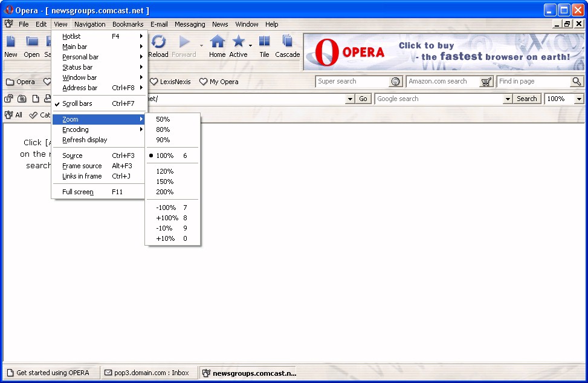Open the Bookmarks menu
This screenshot has height=383, width=588.
tap(128, 24)
